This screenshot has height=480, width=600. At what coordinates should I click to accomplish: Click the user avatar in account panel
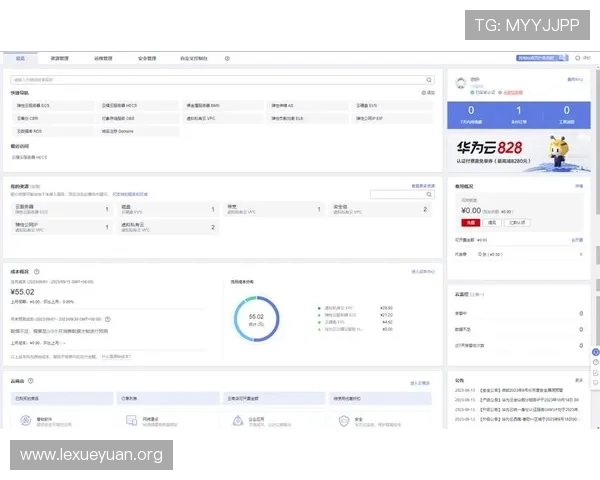[x=461, y=84]
